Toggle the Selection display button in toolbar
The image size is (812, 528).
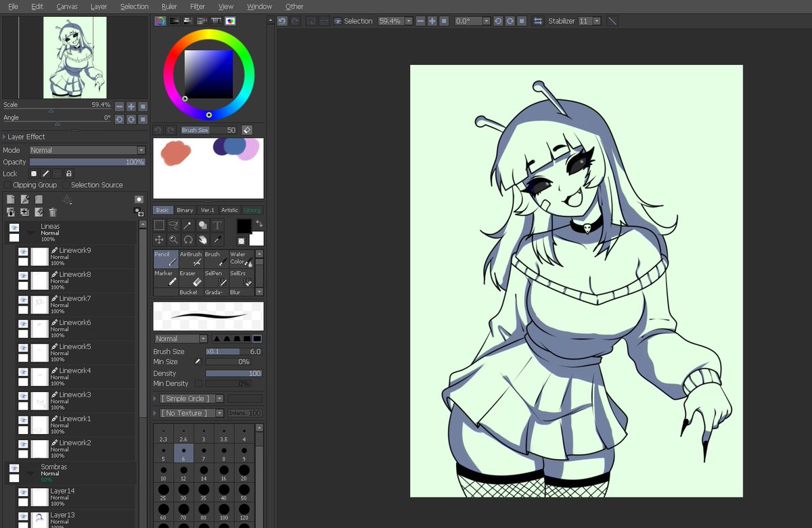click(353, 21)
